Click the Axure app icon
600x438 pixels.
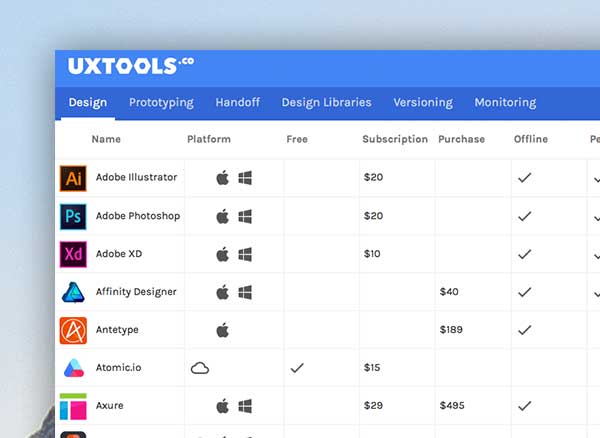click(x=73, y=406)
